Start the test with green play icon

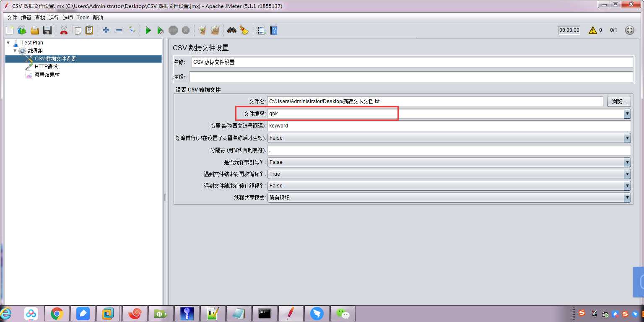(x=148, y=30)
